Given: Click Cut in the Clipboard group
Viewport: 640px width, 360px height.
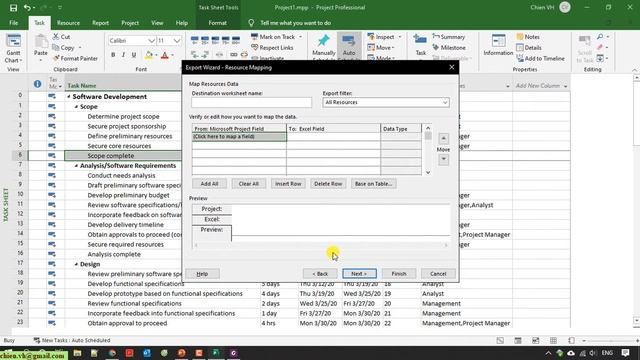Looking at the screenshot, I should coord(62,37).
